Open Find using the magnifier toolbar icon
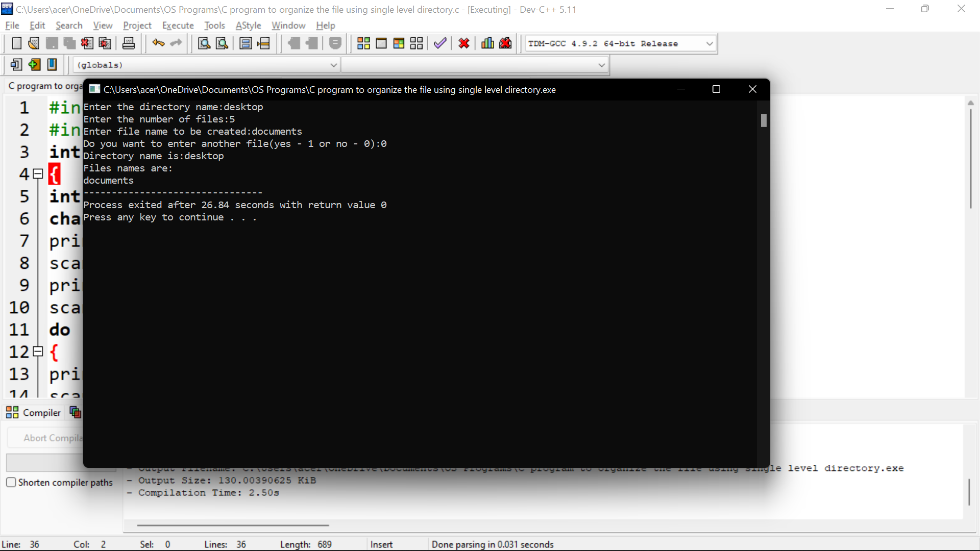 (x=204, y=43)
